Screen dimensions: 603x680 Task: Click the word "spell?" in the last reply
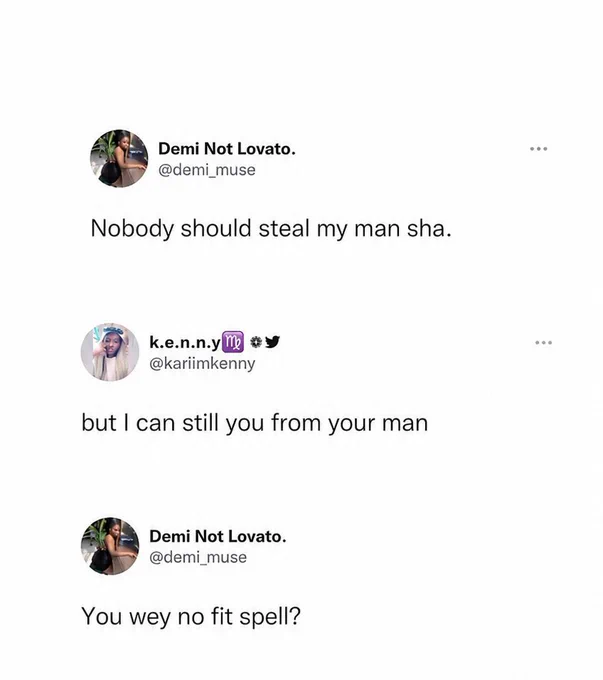[x=270, y=617]
